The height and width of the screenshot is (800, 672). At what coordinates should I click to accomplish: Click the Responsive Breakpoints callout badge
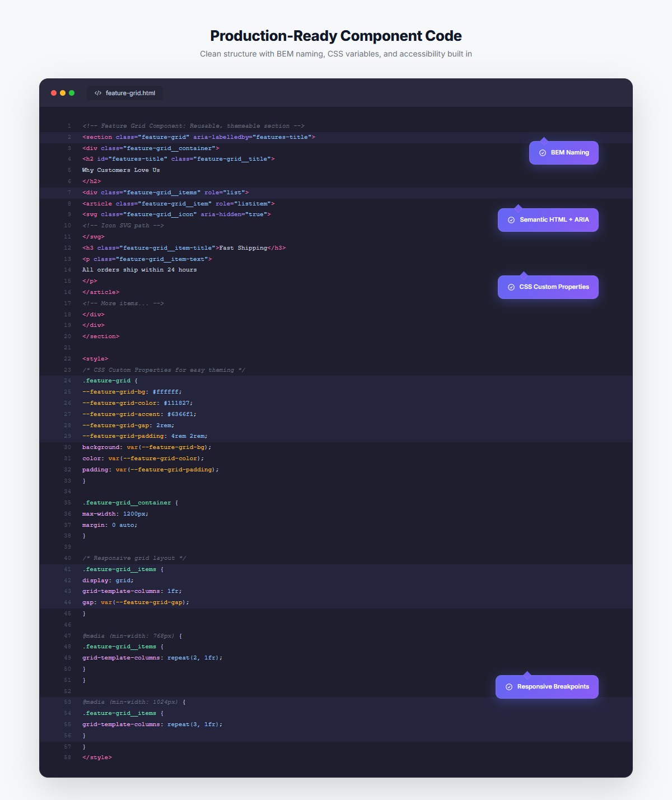click(x=547, y=686)
